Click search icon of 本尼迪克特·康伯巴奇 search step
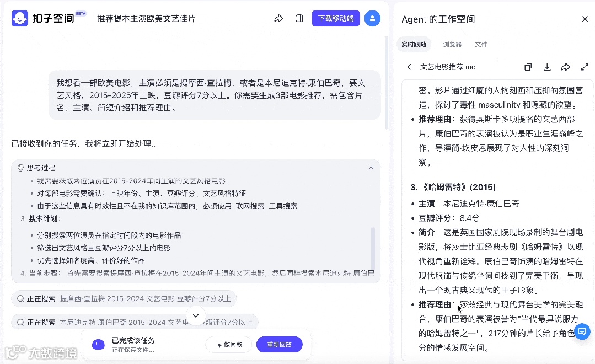This screenshot has height=364, width=595. (21, 322)
